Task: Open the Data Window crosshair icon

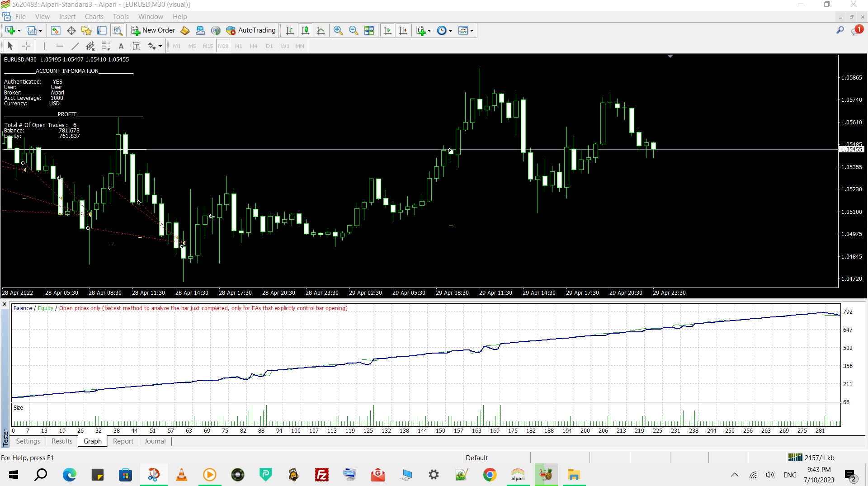Action: 71,30
